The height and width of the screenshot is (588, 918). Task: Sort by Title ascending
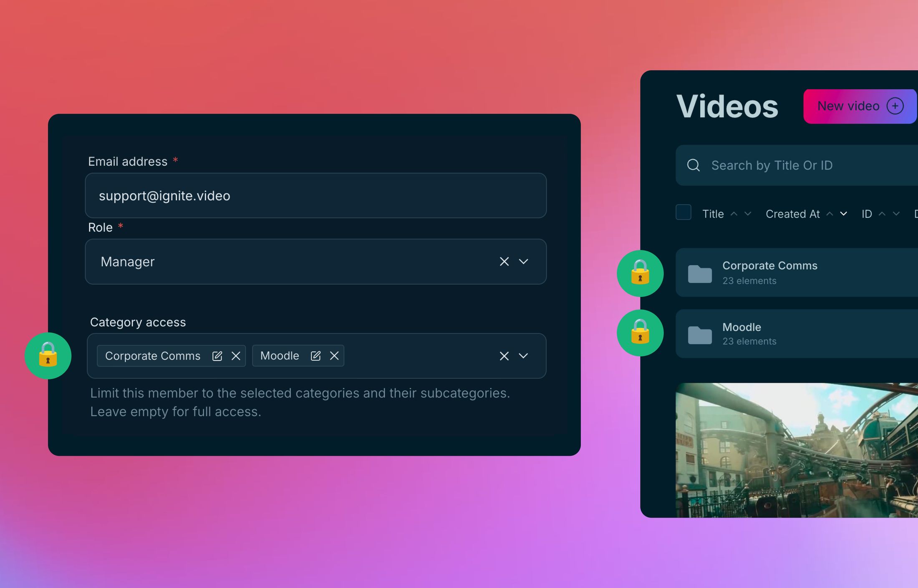tap(734, 214)
